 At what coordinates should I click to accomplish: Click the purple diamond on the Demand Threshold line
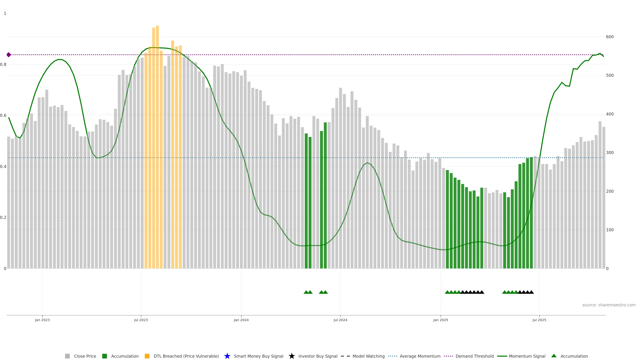pyautogui.click(x=9, y=55)
